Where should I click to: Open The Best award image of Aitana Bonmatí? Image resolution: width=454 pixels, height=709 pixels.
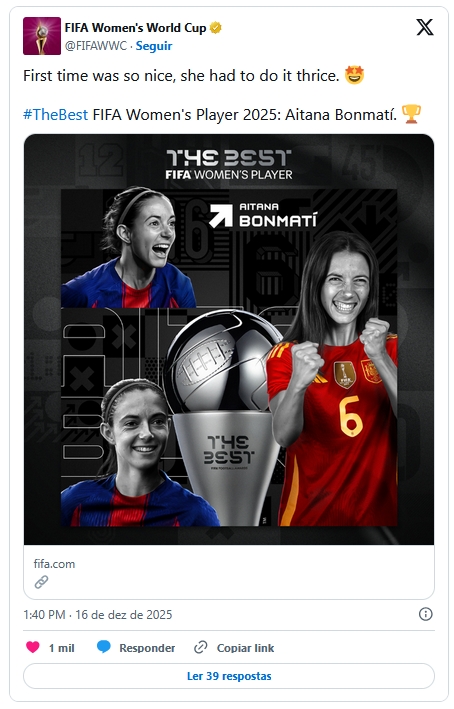click(x=229, y=339)
